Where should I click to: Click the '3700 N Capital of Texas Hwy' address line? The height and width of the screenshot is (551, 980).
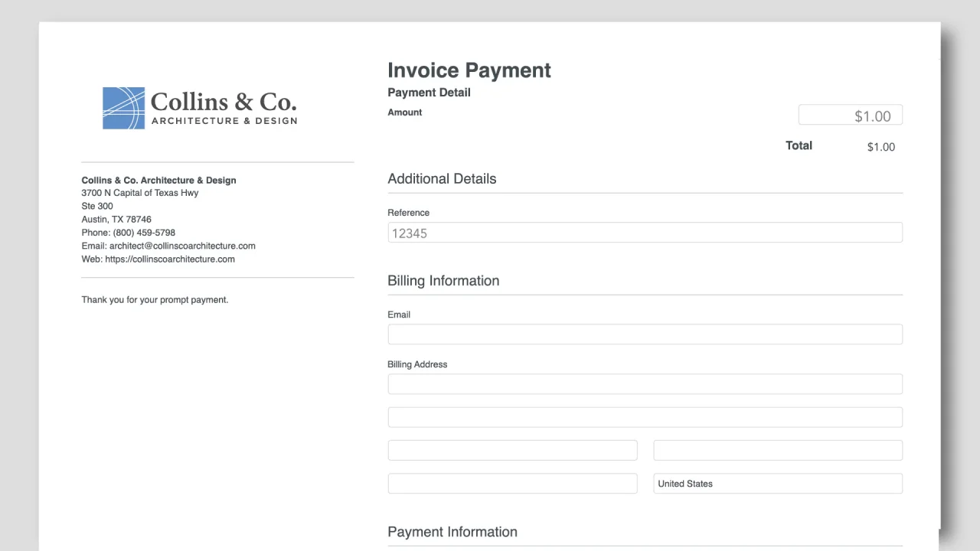click(x=140, y=193)
